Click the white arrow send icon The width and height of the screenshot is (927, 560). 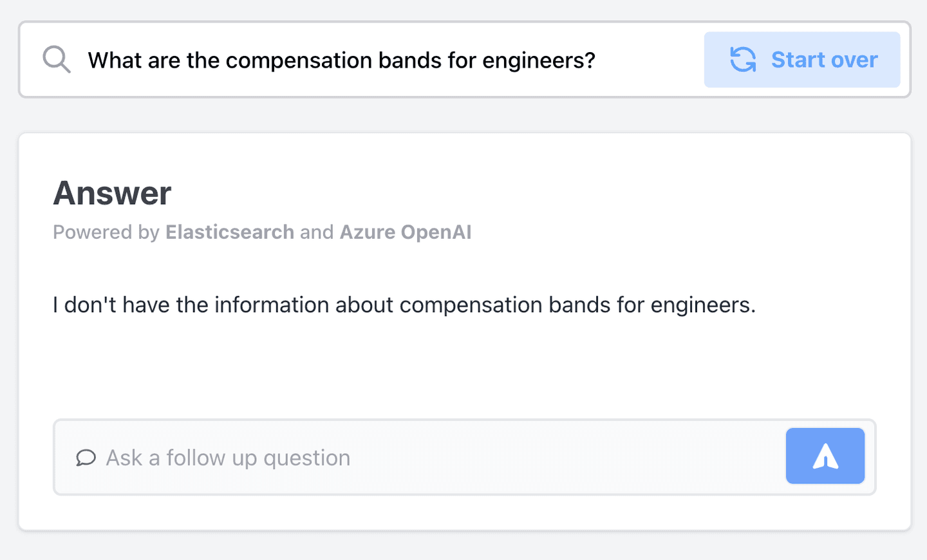(x=825, y=456)
